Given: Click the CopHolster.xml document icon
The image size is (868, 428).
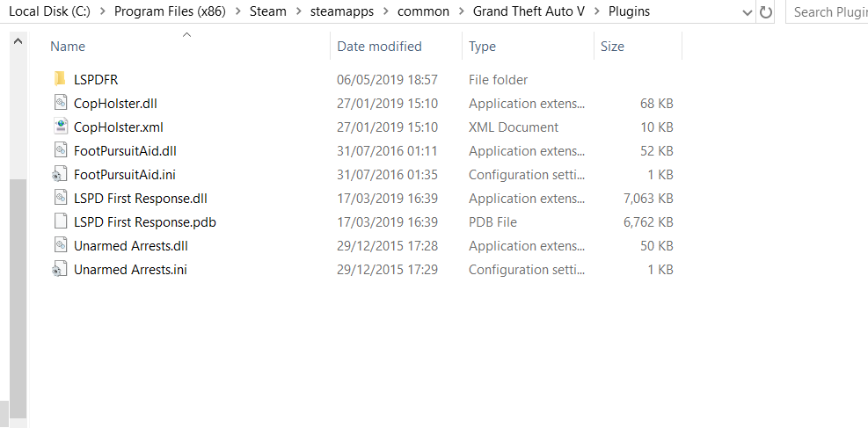Looking at the screenshot, I should click(61, 127).
